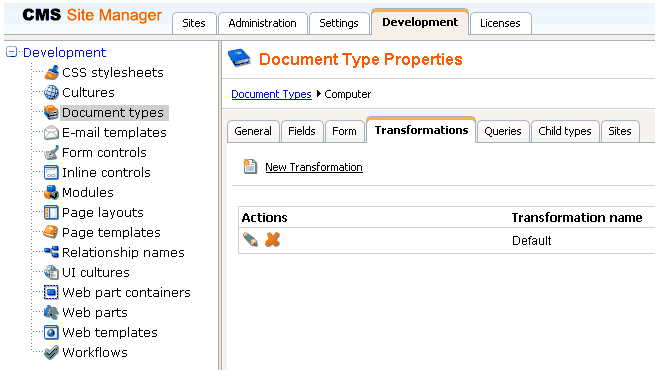
Task: Click the Page templates icon
Action: pyautogui.click(x=51, y=232)
